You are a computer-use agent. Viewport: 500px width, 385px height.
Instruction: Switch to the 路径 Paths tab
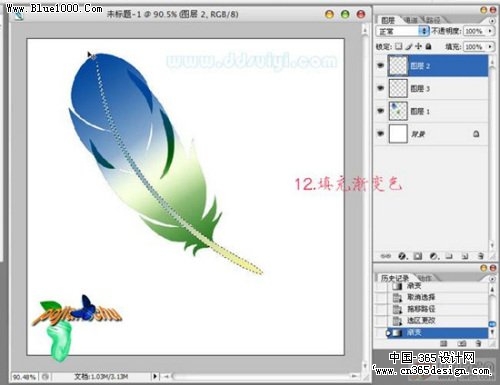pos(433,20)
